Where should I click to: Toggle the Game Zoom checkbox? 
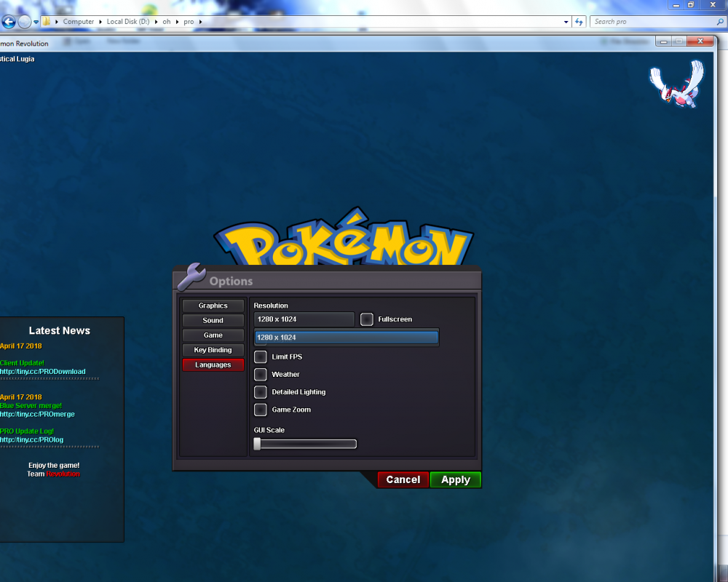coord(260,410)
